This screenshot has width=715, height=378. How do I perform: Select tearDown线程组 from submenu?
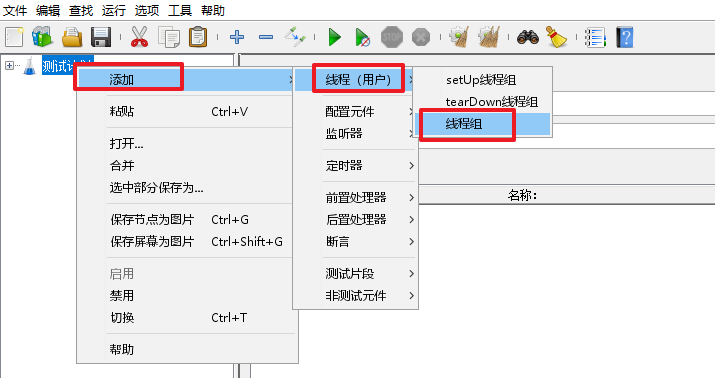pos(482,102)
